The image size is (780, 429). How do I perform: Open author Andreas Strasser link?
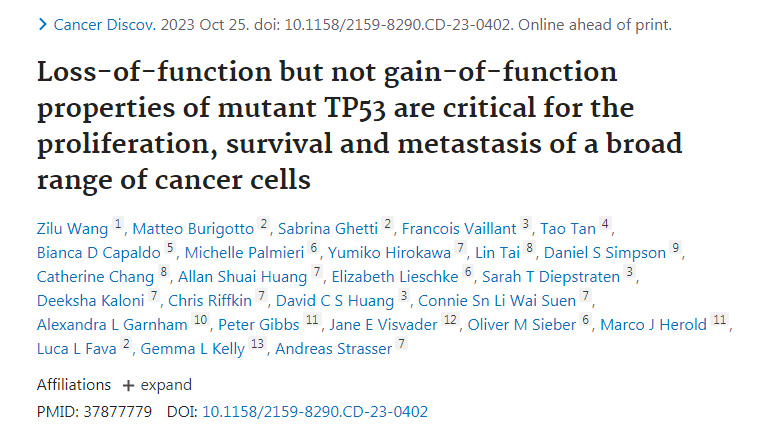333,347
